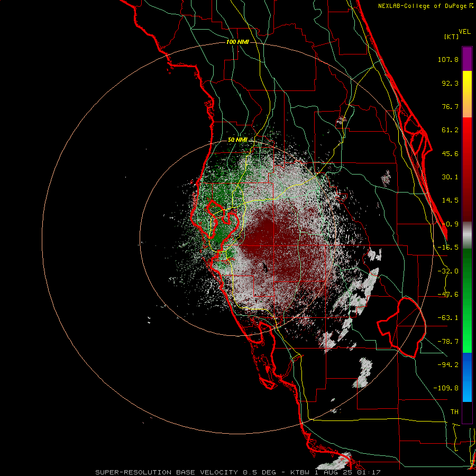Select the 107.8 legend value
This screenshot has width=476, height=476.
448,59
